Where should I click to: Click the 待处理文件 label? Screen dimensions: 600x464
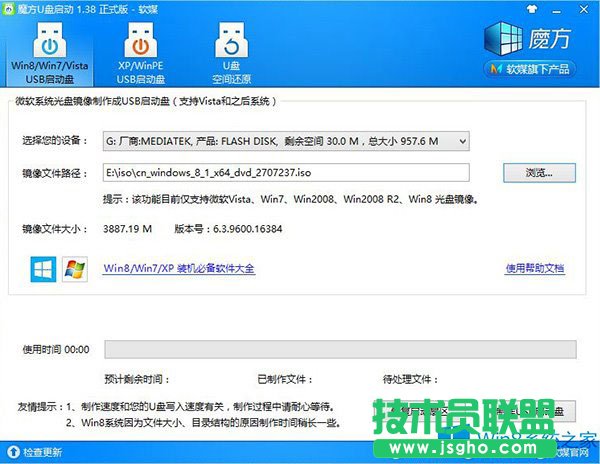click(x=410, y=379)
